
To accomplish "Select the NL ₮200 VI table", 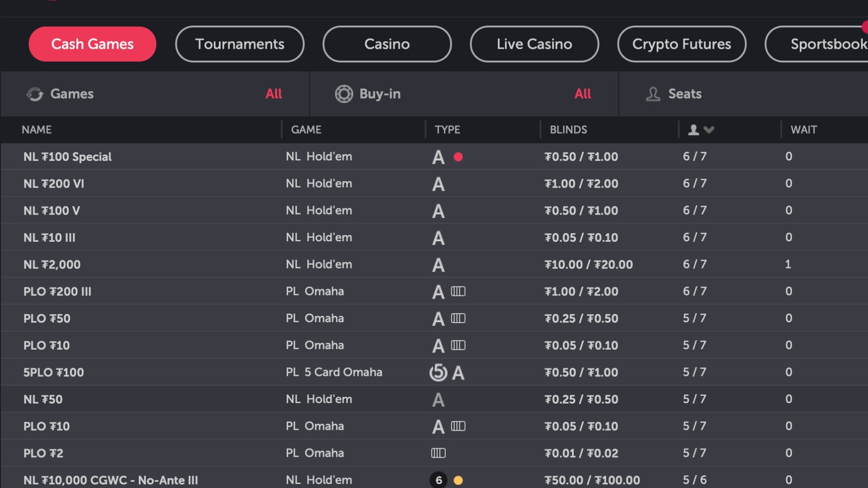I will pos(434,183).
